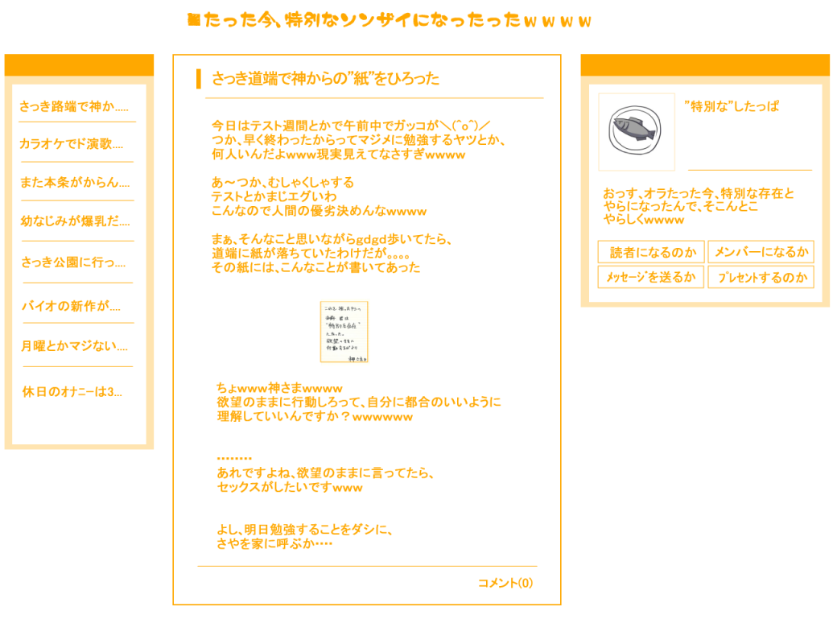Click post title さっき道端で神からの"紙"をひろった
Viewport: 837px width, 644px height.
click(326, 79)
